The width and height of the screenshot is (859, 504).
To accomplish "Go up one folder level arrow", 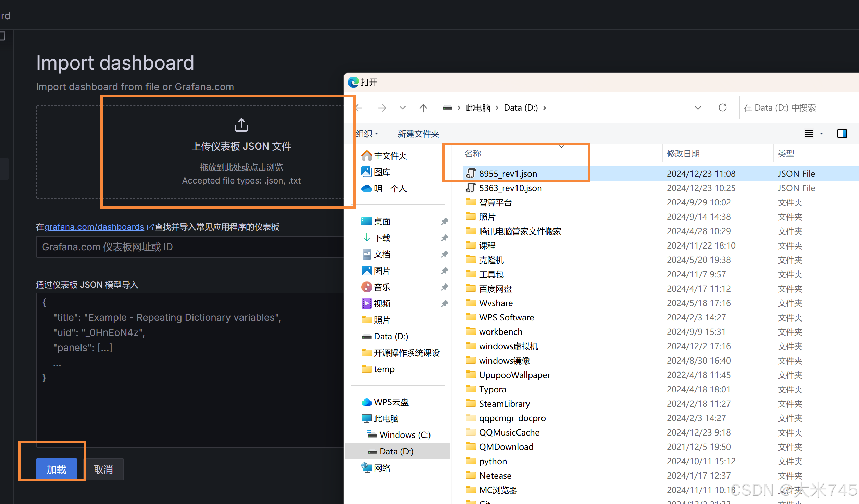I will click(423, 108).
